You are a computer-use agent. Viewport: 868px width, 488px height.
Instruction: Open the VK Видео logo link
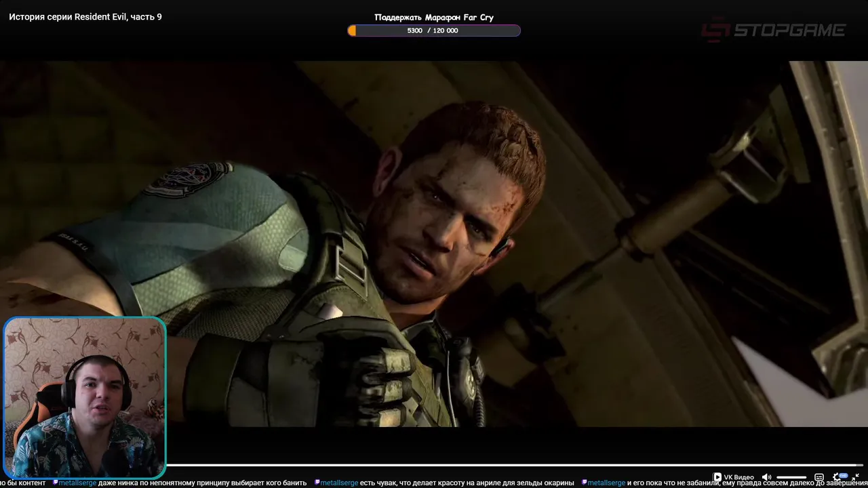[733, 477]
